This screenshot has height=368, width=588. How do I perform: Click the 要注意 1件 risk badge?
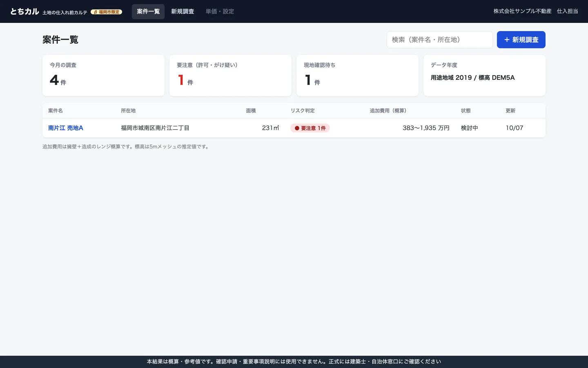pyautogui.click(x=310, y=128)
